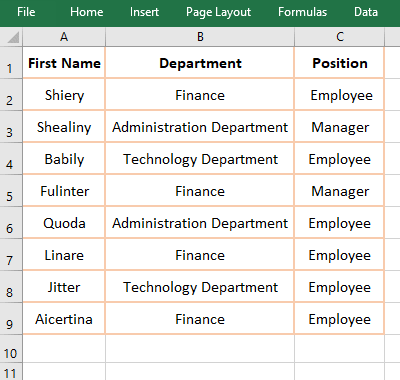Click Employee in Jitter's row

340,287
